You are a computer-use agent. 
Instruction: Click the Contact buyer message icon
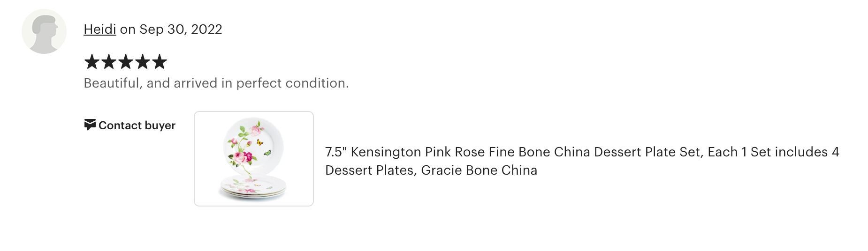[90, 125]
